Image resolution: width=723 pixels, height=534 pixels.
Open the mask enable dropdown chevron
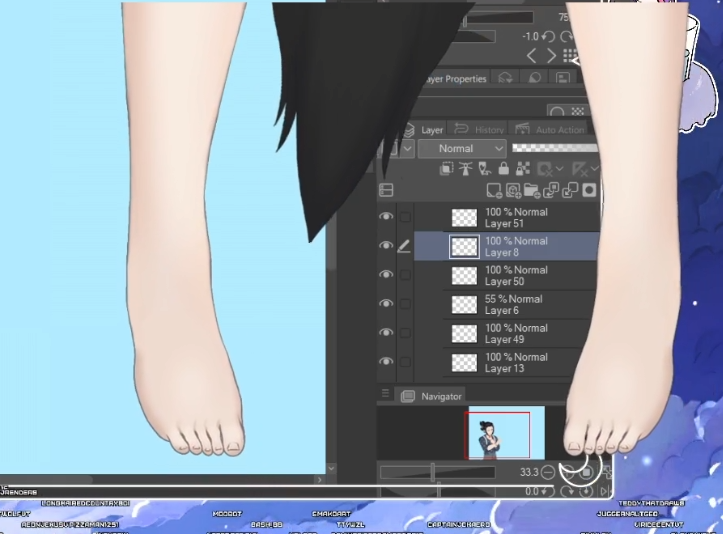(x=560, y=169)
